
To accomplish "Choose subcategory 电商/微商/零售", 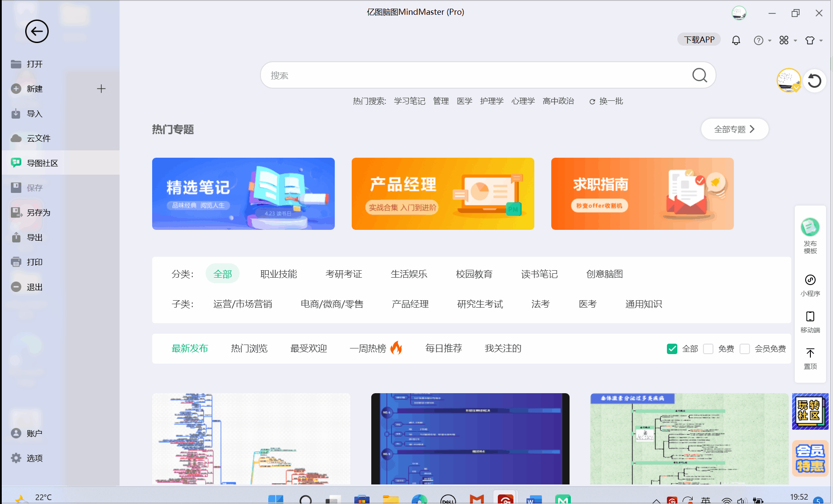I will [x=332, y=304].
